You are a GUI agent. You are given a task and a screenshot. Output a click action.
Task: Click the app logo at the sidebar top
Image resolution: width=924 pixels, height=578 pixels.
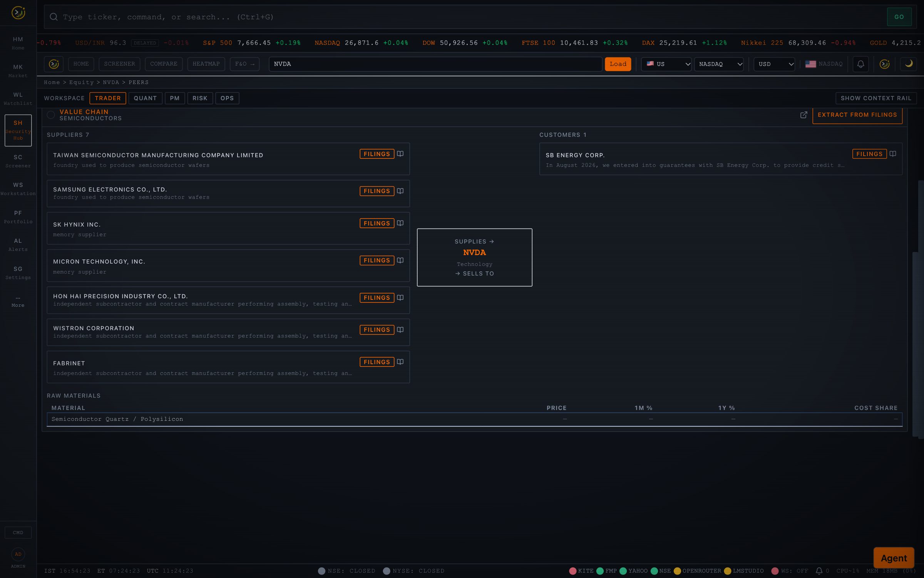[18, 13]
